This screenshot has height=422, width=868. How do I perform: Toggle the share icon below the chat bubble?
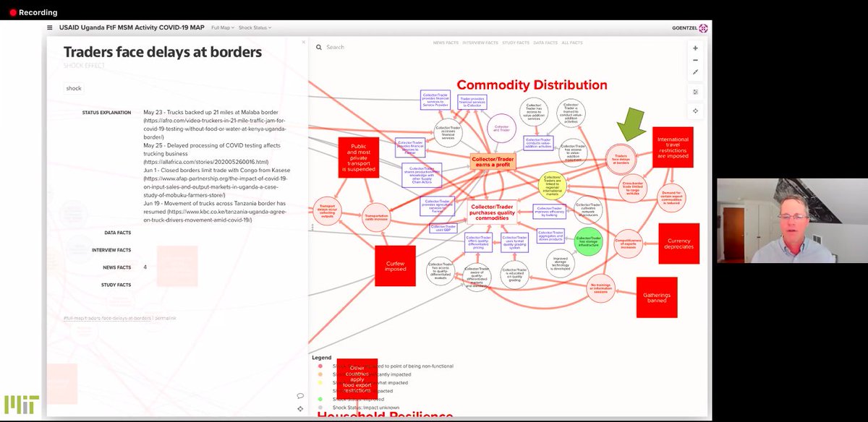click(300, 409)
